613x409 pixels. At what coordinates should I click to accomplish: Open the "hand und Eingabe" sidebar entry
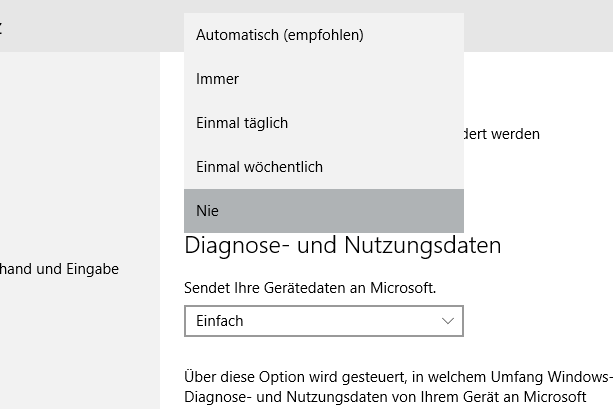point(60,268)
